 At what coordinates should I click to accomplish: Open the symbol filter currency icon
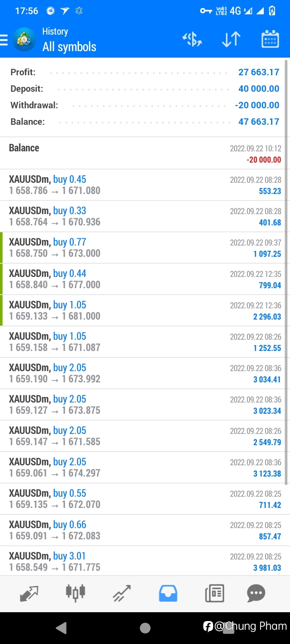192,39
